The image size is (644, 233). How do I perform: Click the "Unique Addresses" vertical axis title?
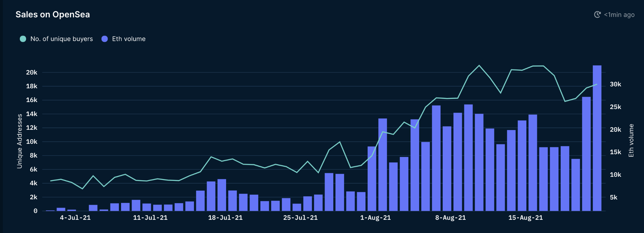coord(19,141)
